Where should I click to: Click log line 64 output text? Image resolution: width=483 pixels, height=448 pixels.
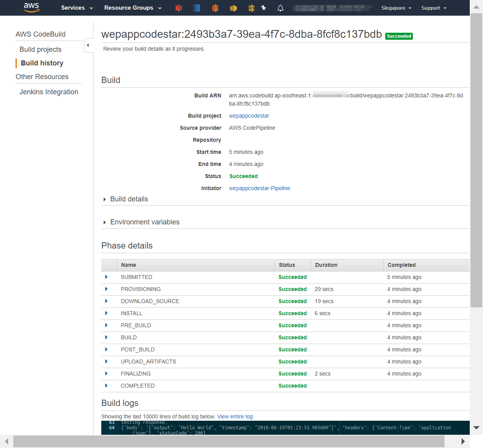(286, 430)
